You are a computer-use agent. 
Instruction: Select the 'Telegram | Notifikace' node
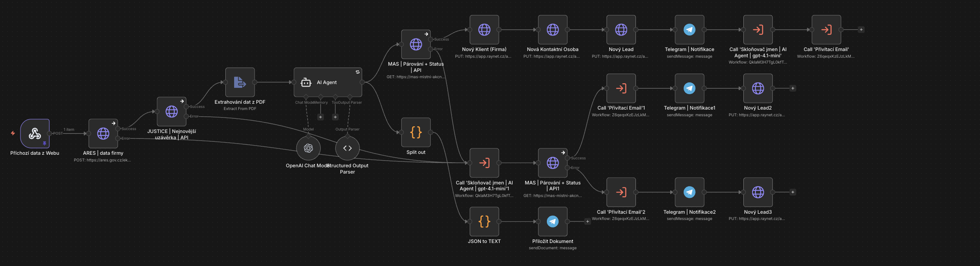pyautogui.click(x=689, y=30)
